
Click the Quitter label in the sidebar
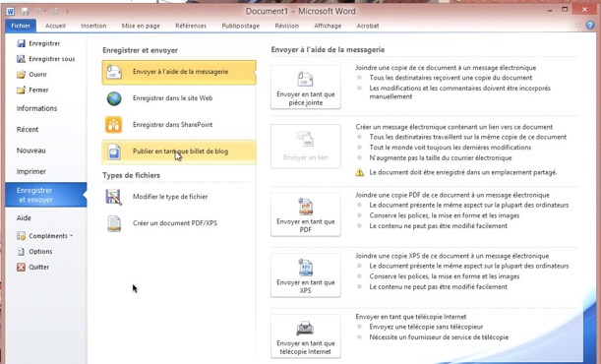(39, 267)
